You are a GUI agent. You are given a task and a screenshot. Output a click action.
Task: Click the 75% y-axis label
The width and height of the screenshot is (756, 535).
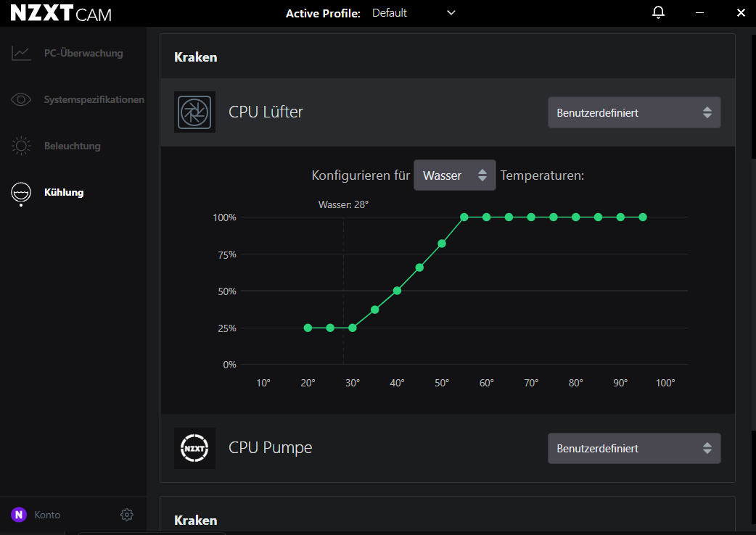tap(227, 254)
